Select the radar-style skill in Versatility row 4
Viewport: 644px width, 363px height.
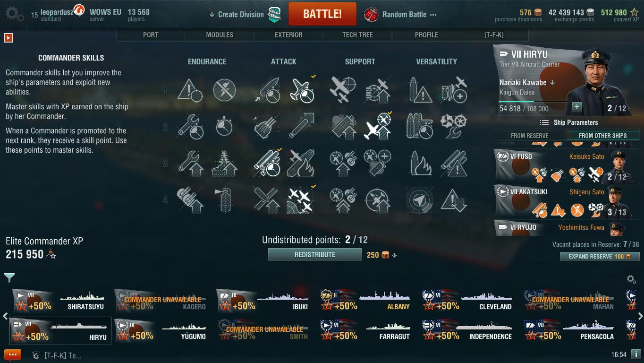(419, 199)
